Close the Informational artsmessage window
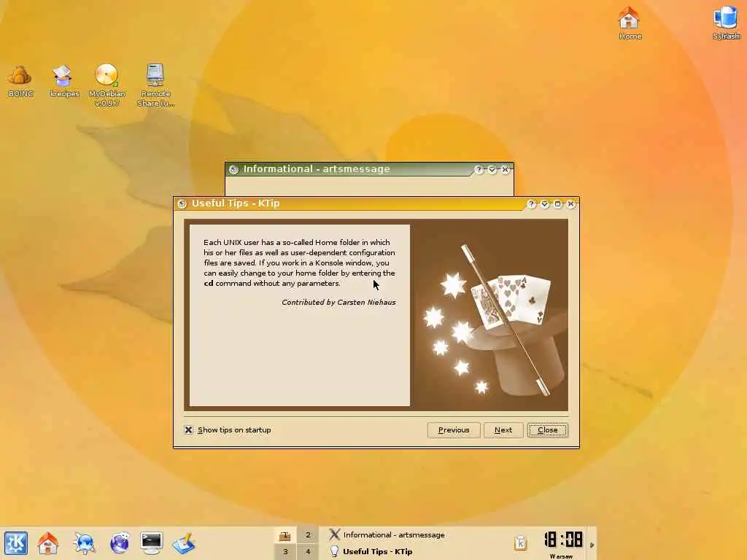Image resolution: width=747 pixels, height=560 pixels. tap(505, 169)
